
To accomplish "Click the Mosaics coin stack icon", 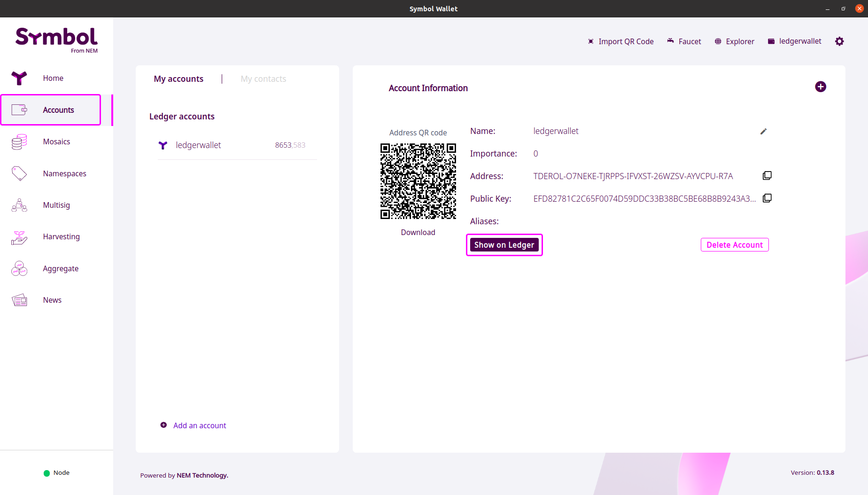I will (x=19, y=141).
